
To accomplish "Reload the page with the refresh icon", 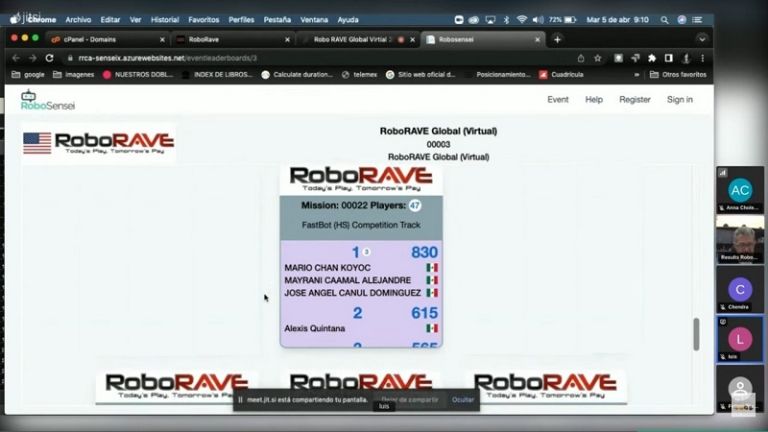I will (49, 58).
